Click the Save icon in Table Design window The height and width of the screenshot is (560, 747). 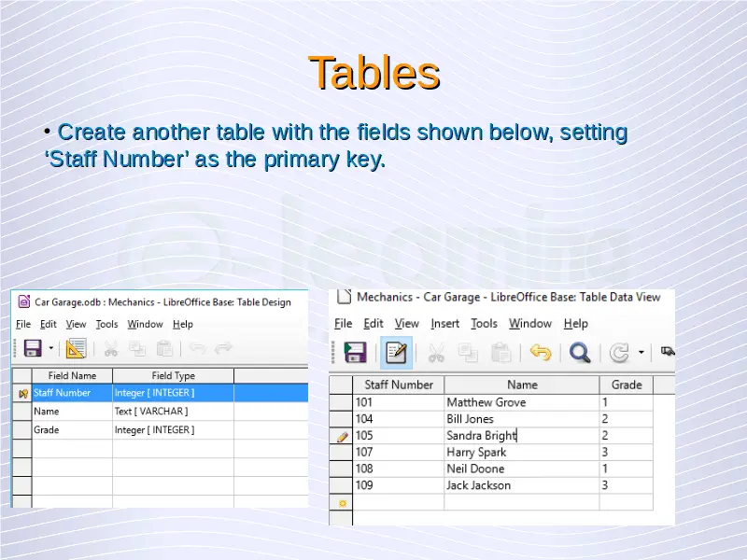(x=33, y=348)
